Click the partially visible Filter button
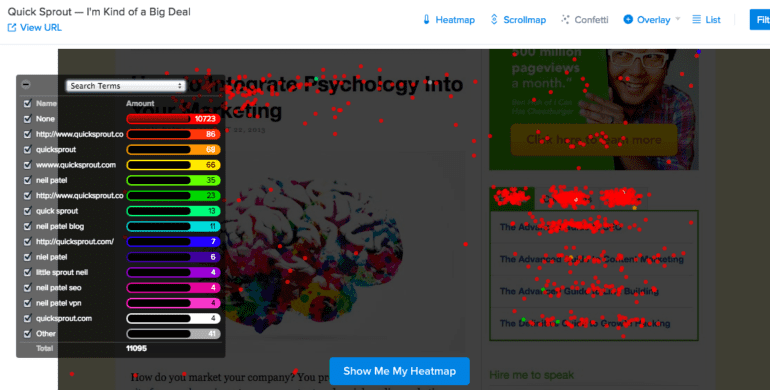This screenshot has height=390, width=770. tap(760, 20)
